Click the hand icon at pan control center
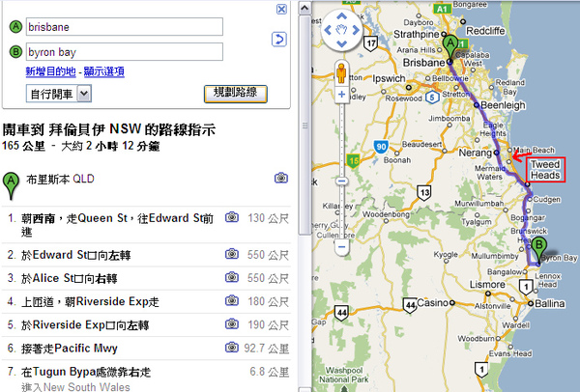 [341, 30]
